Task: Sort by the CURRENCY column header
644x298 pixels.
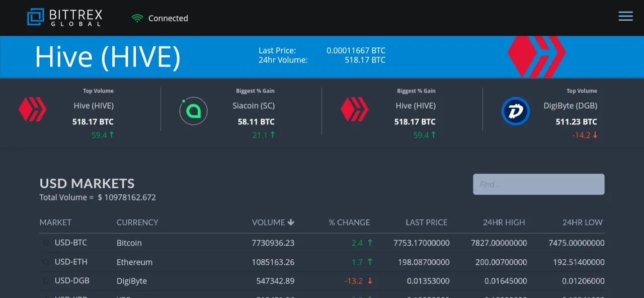Action: pyautogui.click(x=137, y=222)
